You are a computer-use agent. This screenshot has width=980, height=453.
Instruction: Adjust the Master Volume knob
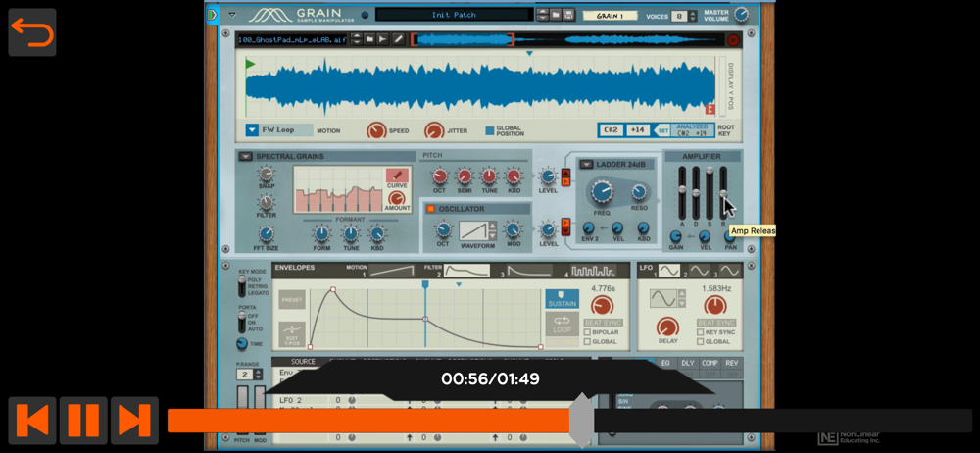[741, 15]
